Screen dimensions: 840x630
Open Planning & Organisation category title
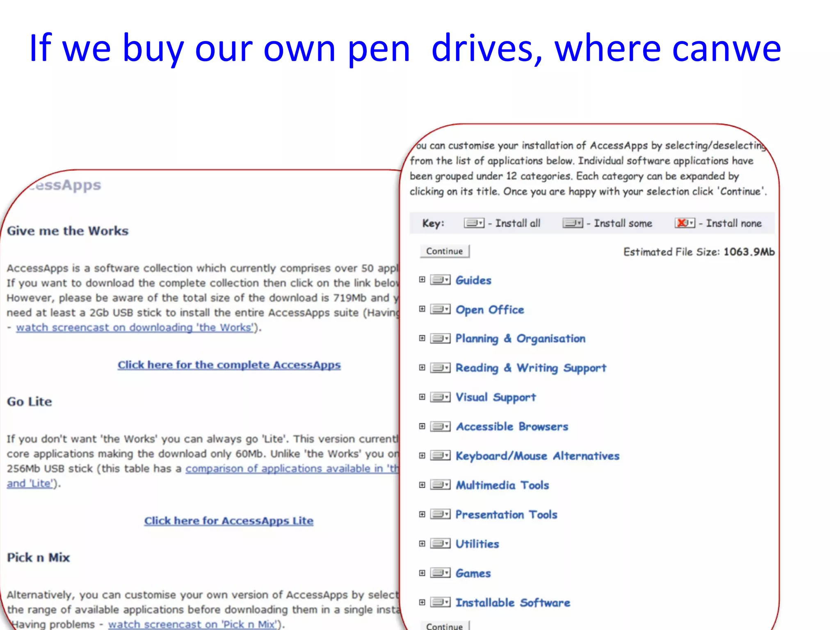[520, 339]
